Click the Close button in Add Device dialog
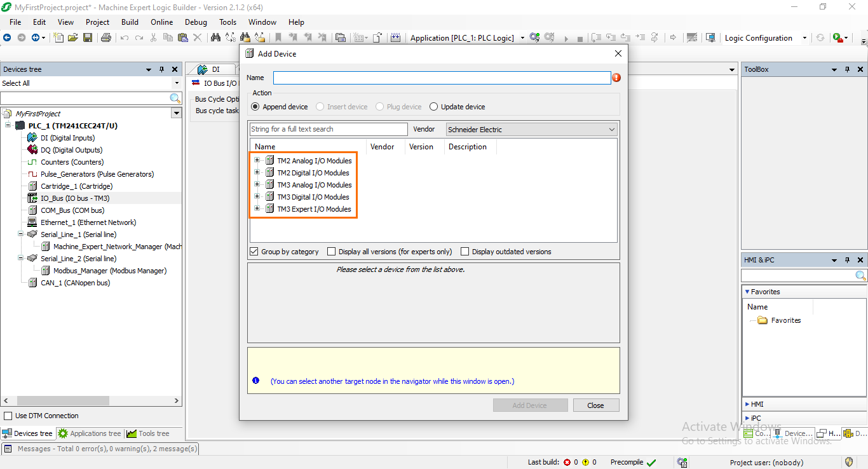 pyautogui.click(x=596, y=405)
